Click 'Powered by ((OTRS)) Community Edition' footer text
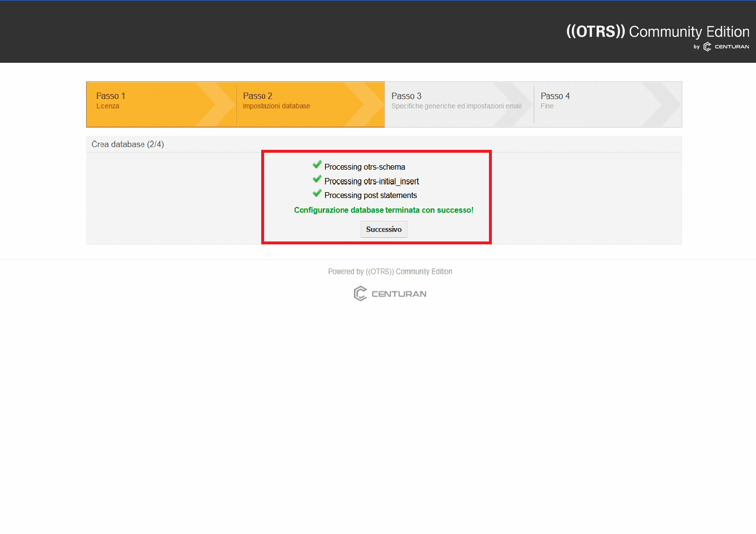The image size is (756, 534). (x=390, y=271)
